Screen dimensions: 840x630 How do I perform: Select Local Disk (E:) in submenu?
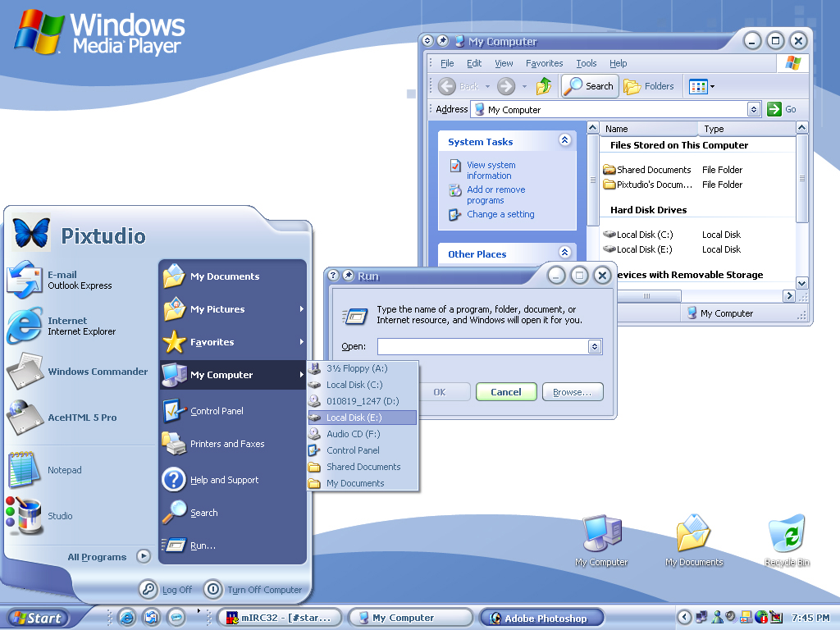click(x=354, y=418)
